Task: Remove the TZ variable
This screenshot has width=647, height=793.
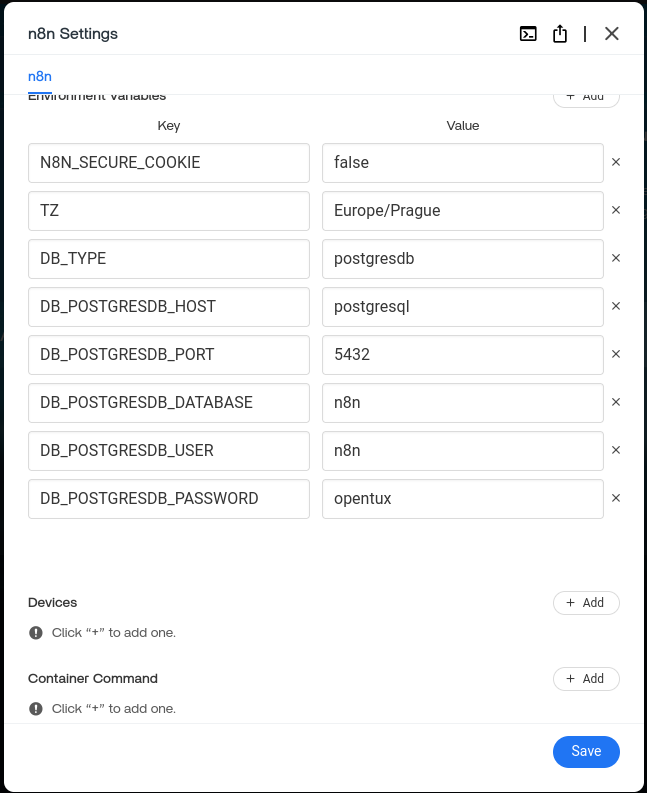Action: (616, 210)
